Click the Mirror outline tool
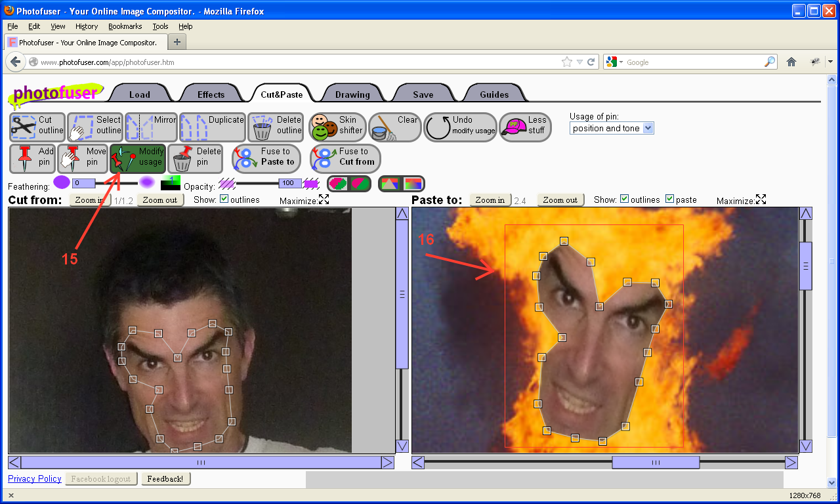The image size is (840, 504). (x=151, y=127)
